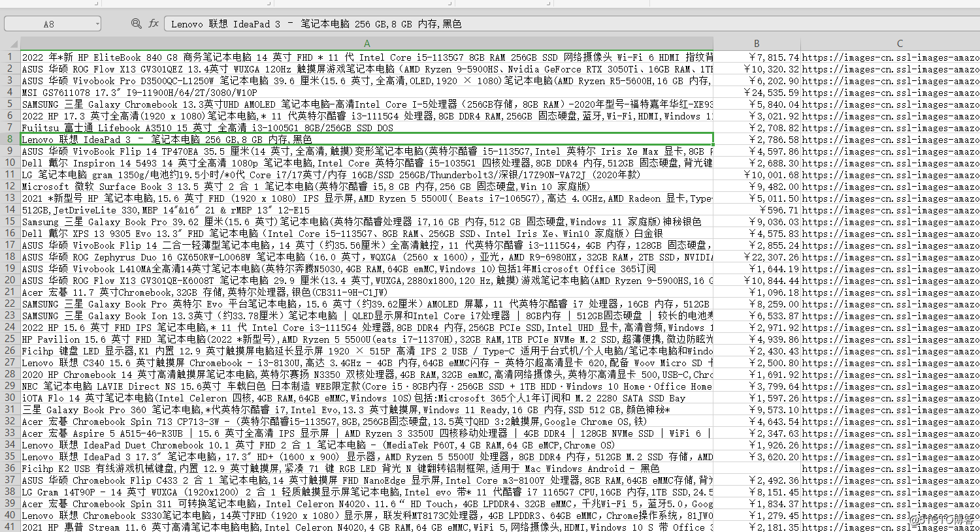980x532 pixels.
Task: Select the image URL cell in row 14
Action: tap(890, 210)
